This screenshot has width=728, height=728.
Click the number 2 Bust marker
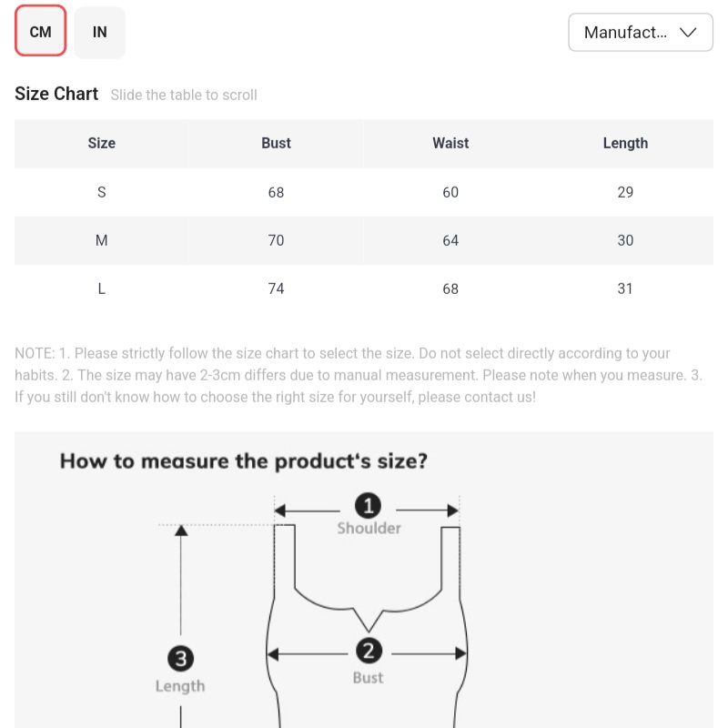click(368, 651)
